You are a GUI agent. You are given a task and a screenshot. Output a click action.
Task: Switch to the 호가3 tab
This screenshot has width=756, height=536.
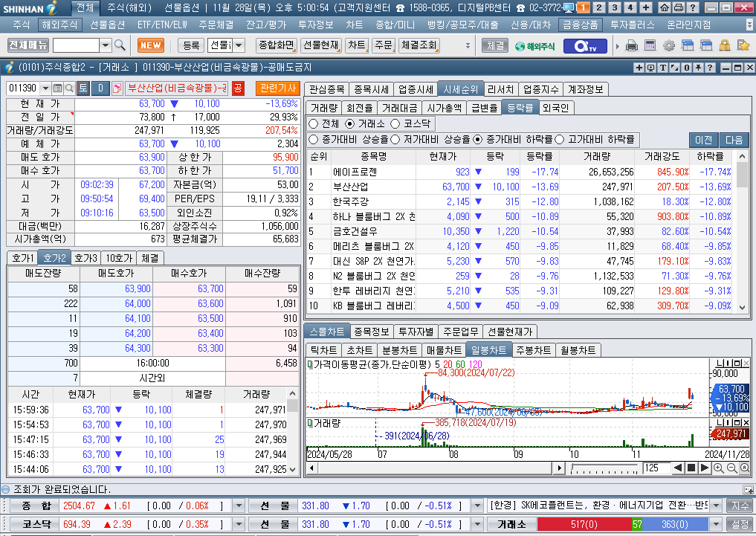86,259
